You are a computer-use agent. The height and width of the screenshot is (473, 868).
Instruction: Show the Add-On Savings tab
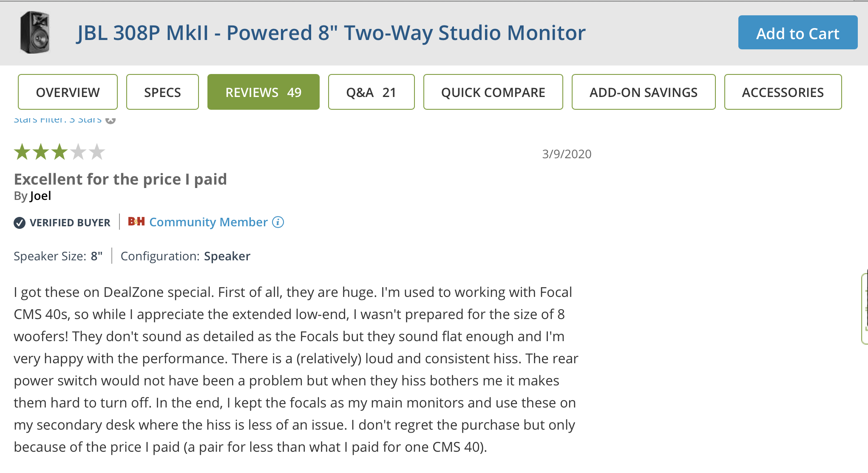[643, 92]
